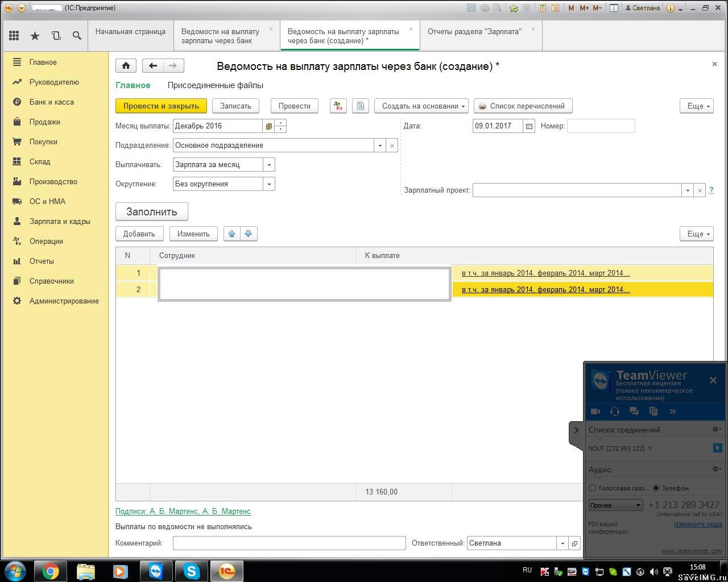Open TeamViewer connection list settings gear

717,430
